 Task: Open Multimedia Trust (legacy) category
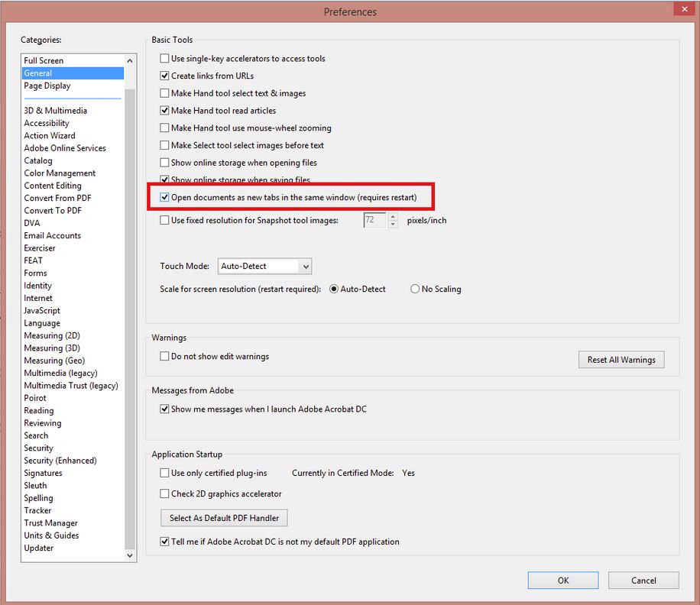click(x=71, y=386)
